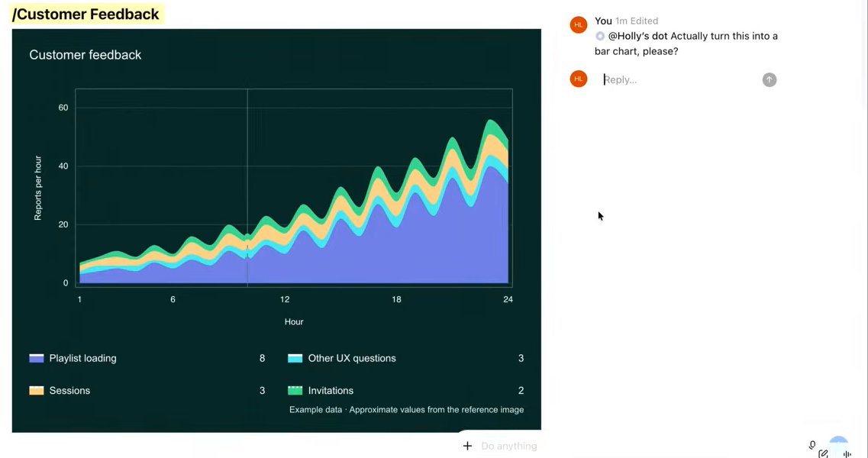This screenshot has height=458, width=868.
Task: Click the value 8 for Playlist loading
Action: pos(263,358)
